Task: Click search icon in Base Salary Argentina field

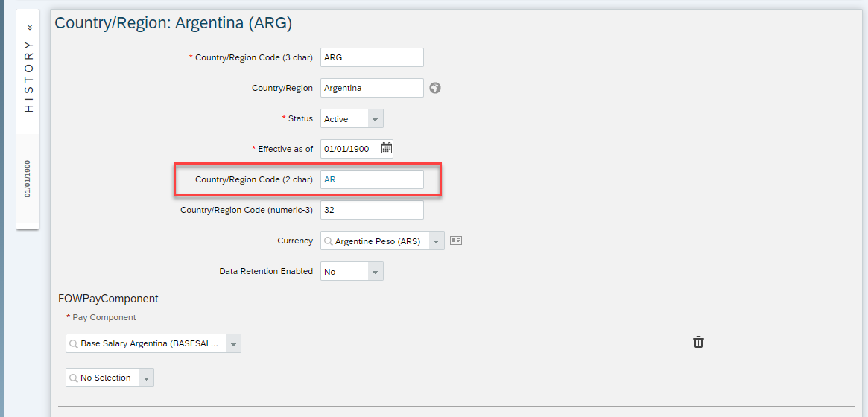Action: point(73,343)
